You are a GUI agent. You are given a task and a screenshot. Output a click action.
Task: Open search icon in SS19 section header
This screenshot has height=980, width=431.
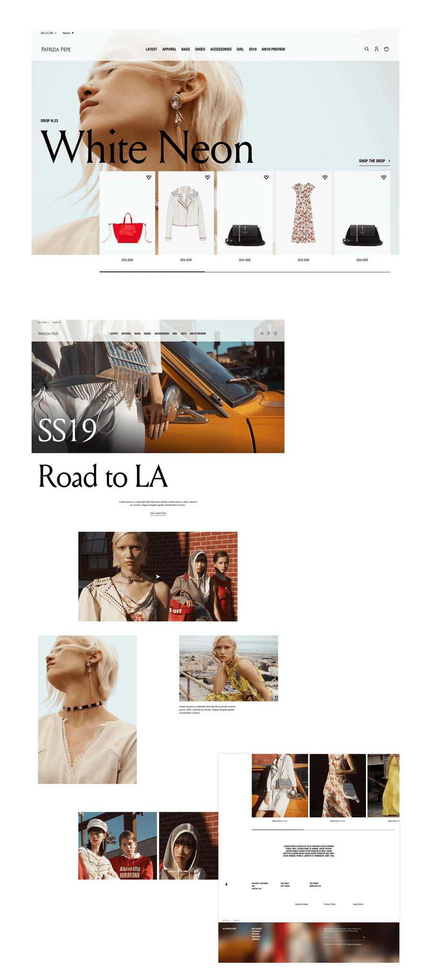262,334
